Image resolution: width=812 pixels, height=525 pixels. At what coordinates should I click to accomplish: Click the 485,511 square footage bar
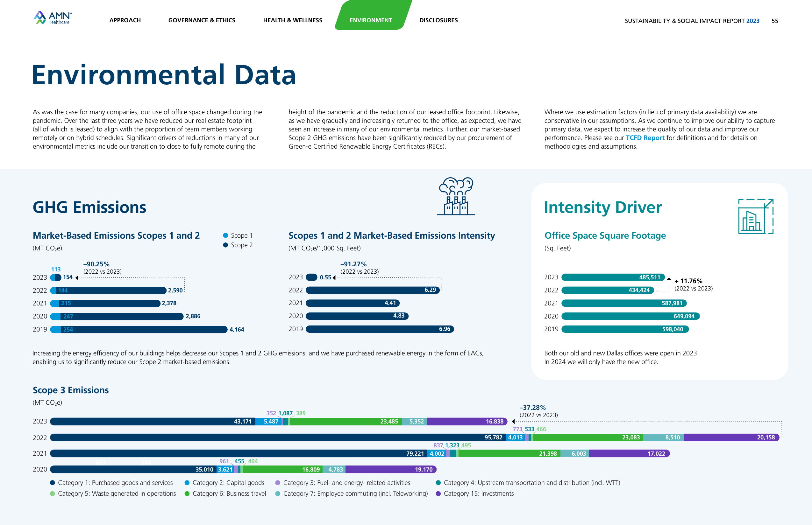click(x=613, y=277)
